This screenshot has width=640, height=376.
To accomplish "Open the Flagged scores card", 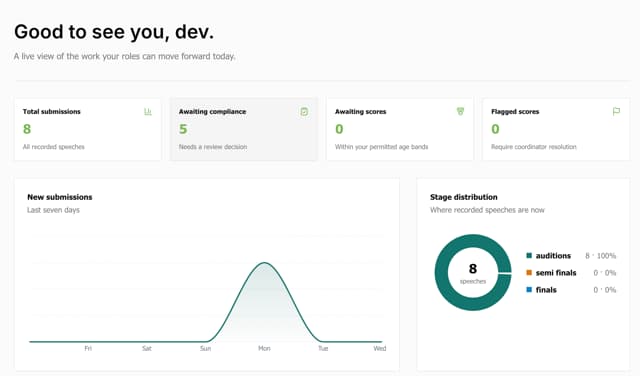I will [x=556, y=129].
